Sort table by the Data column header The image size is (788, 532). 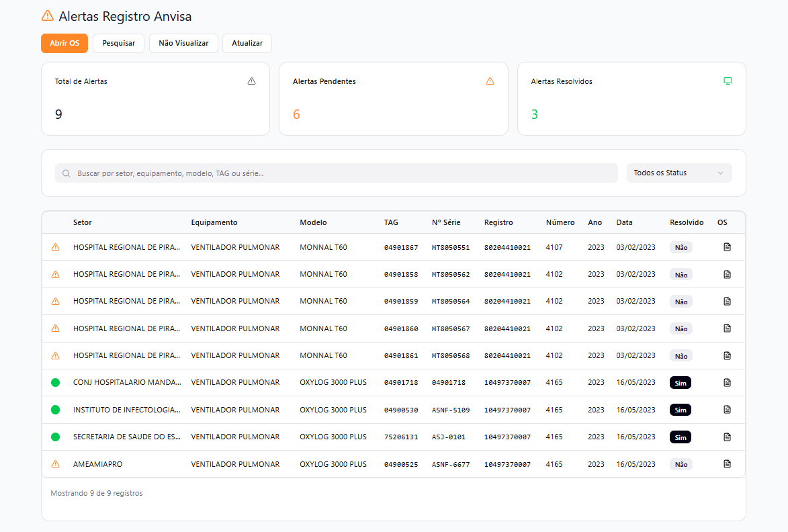(624, 222)
